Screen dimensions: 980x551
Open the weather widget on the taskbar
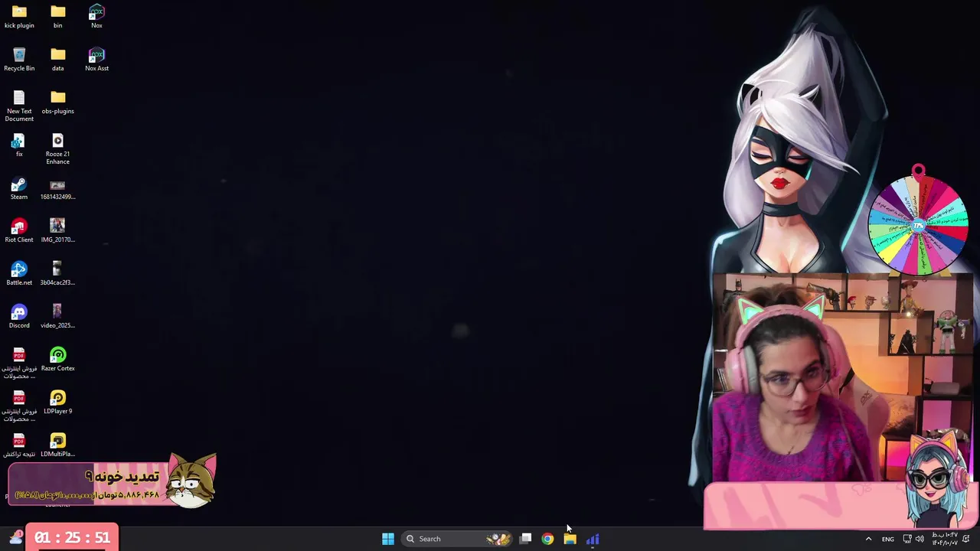click(x=15, y=538)
